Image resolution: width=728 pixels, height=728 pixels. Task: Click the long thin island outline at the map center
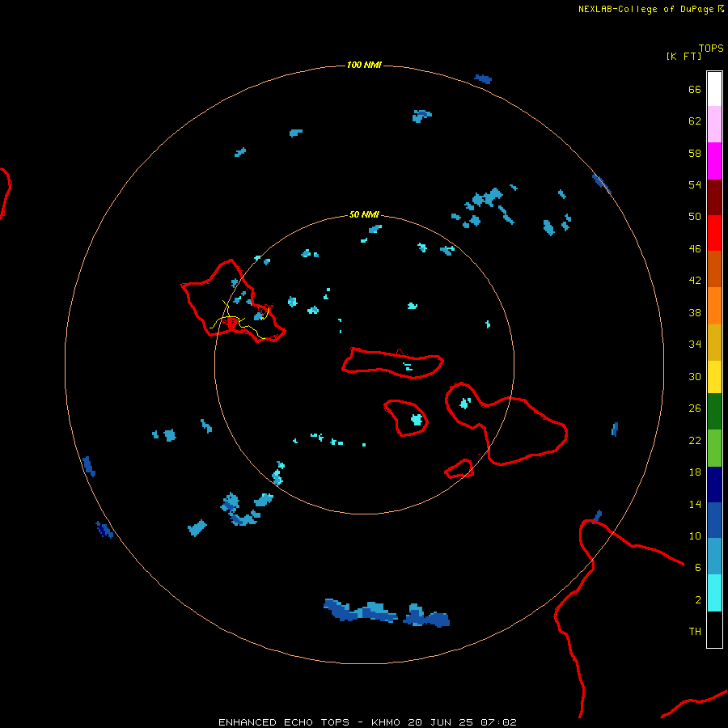(x=393, y=363)
